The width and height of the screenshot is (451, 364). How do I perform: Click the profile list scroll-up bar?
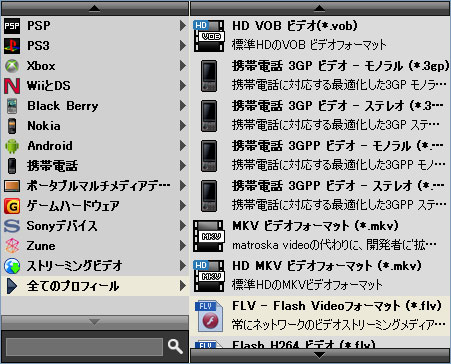[x=320, y=8]
